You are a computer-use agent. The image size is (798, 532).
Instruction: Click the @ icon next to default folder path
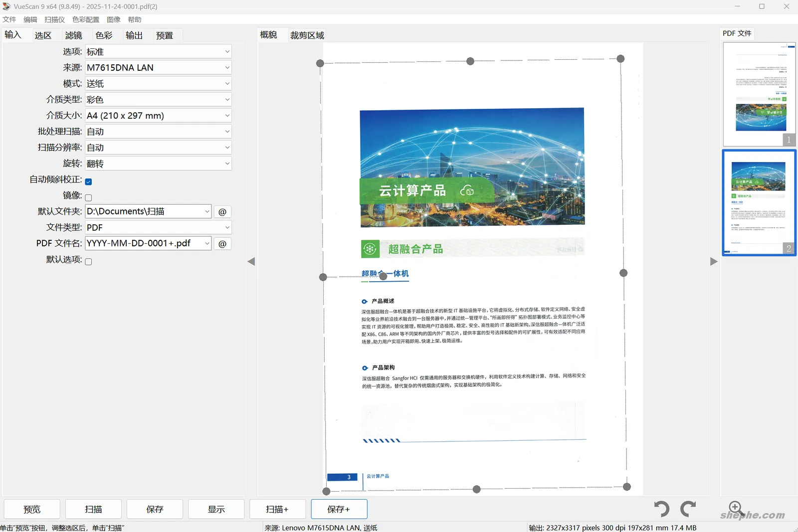click(222, 211)
